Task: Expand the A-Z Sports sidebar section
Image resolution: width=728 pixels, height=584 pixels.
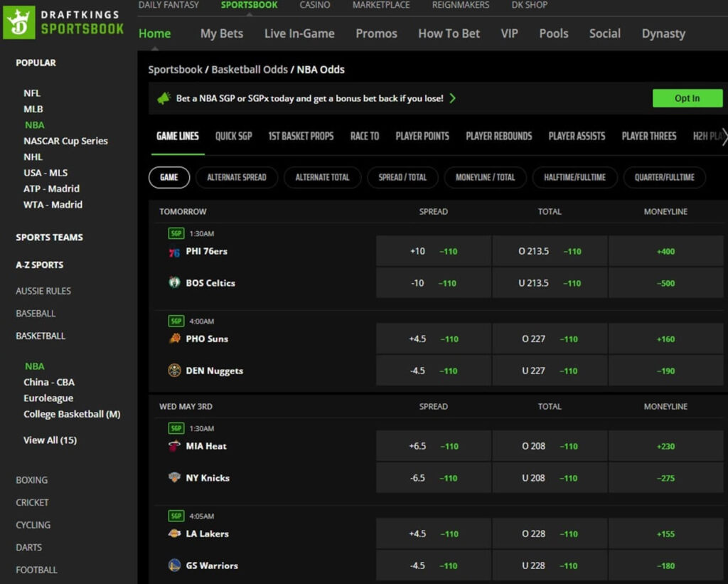Action: coord(40,265)
